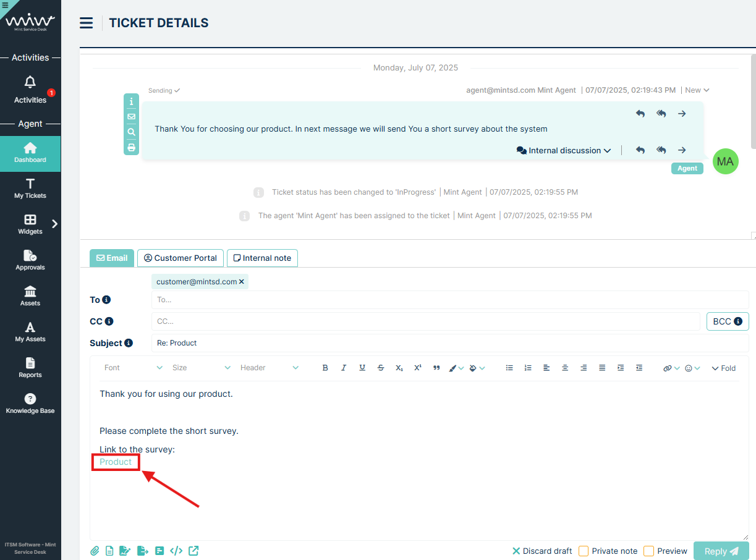Toggle the hamburger menu sidebar button
The height and width of the screenshot is (560, 756).
pos(87,23)
